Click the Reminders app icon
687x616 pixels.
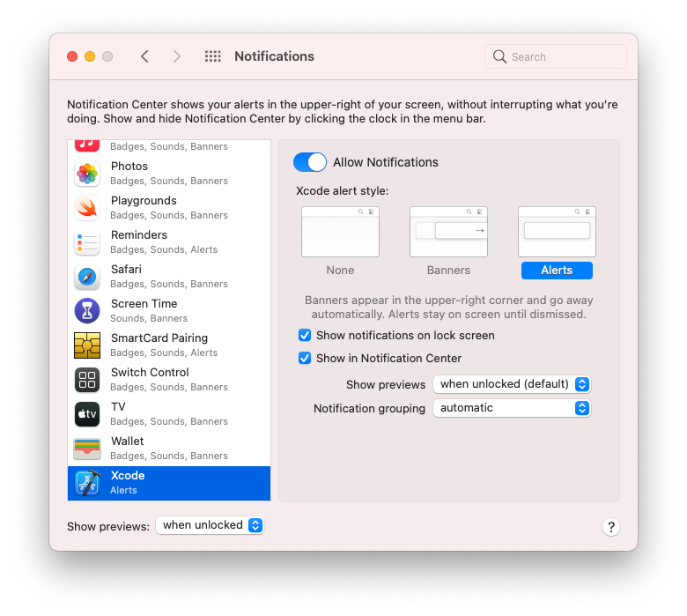pos(87,242)
